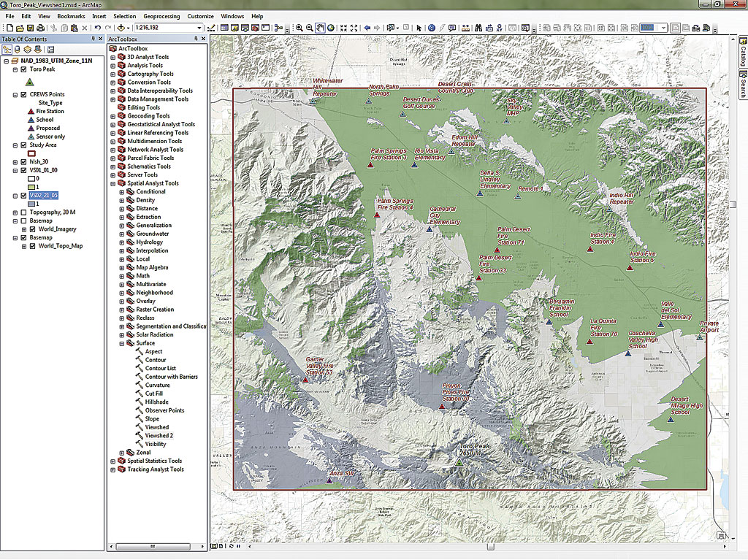Open the ModelBuilder window
This screenshot has width=748, height=560.
[x=278, y=28]
